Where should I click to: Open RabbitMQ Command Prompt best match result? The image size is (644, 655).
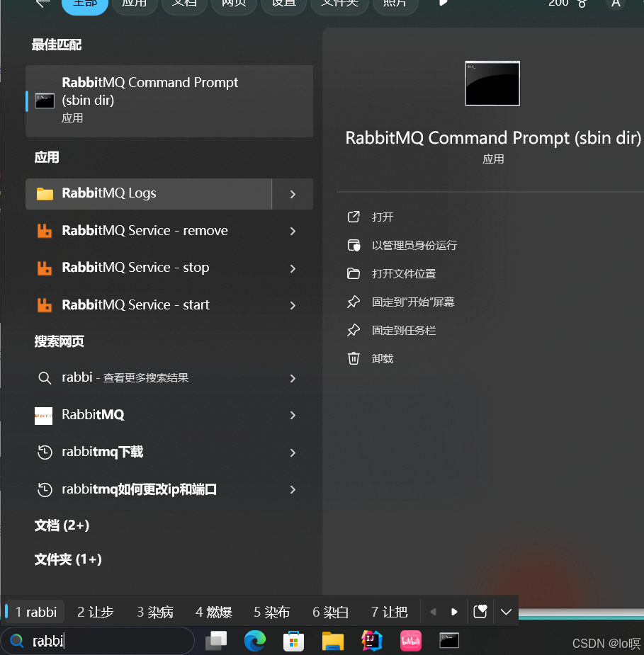pyautogui.click(x=169, y=101)
